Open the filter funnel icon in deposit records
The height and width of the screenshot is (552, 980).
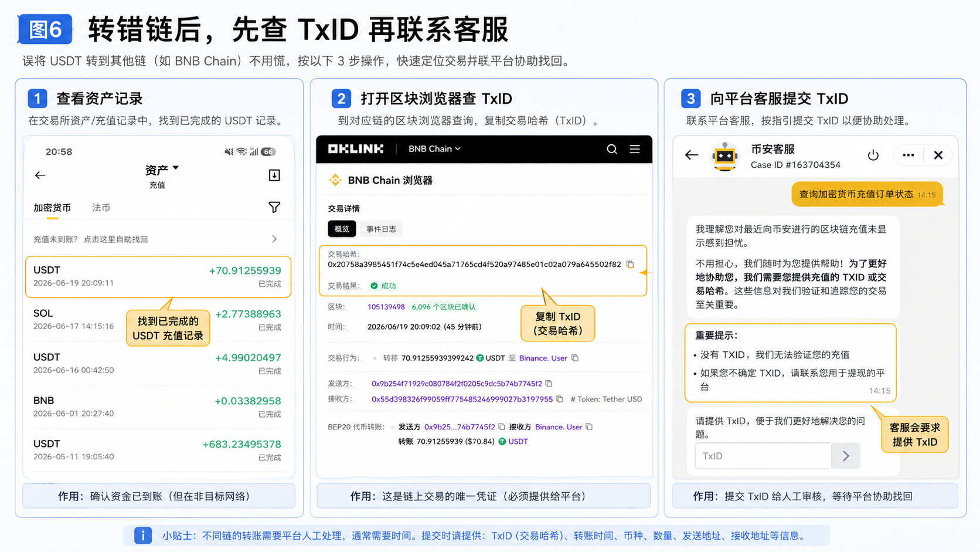[274, 207]
